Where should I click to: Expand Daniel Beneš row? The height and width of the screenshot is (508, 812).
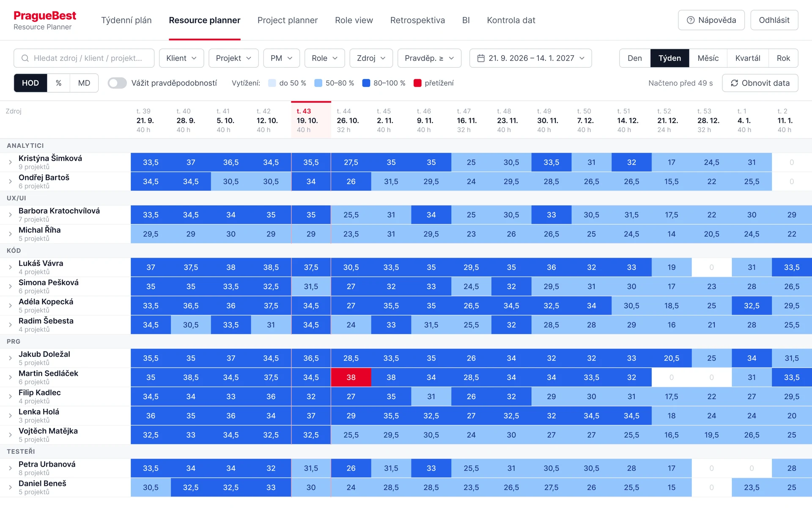coord(10,487)
